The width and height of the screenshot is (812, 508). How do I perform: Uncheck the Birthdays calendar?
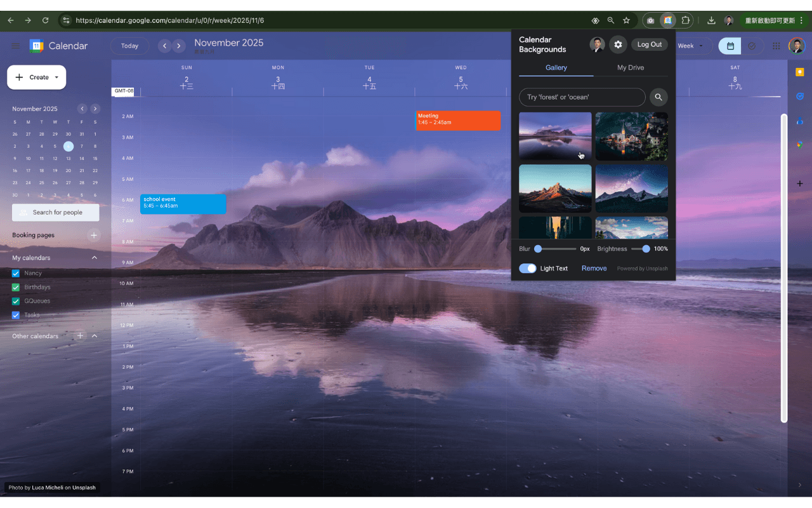(15, 287)
